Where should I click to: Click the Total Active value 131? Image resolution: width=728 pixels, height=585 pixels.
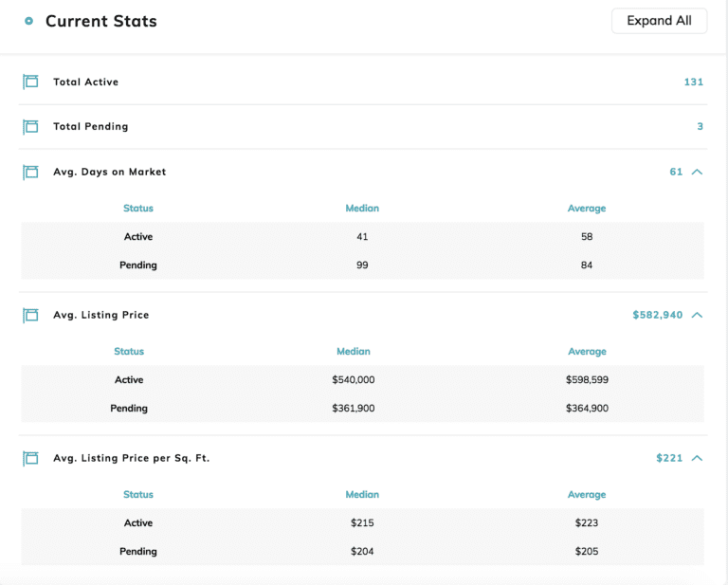point(694,82)
